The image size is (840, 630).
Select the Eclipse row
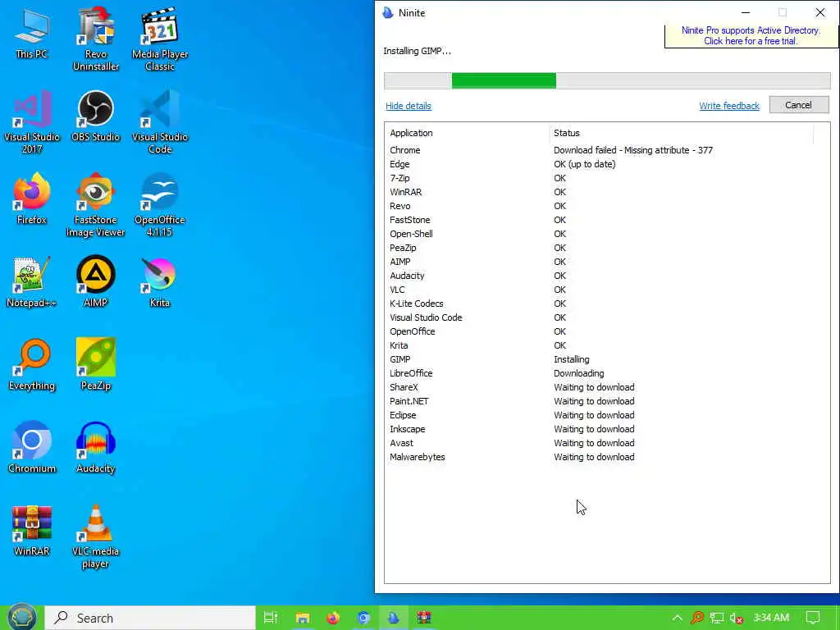[607, 415]
